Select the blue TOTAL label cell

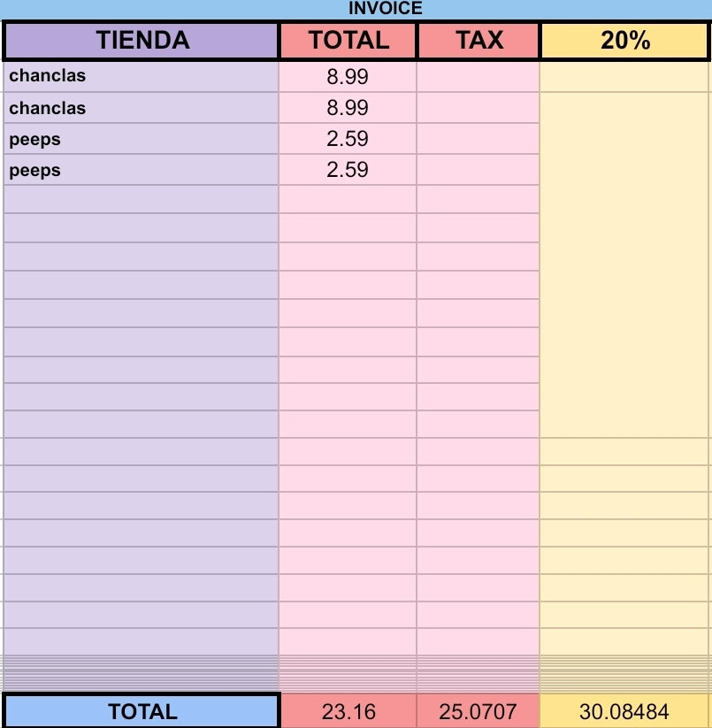point(142,711)
